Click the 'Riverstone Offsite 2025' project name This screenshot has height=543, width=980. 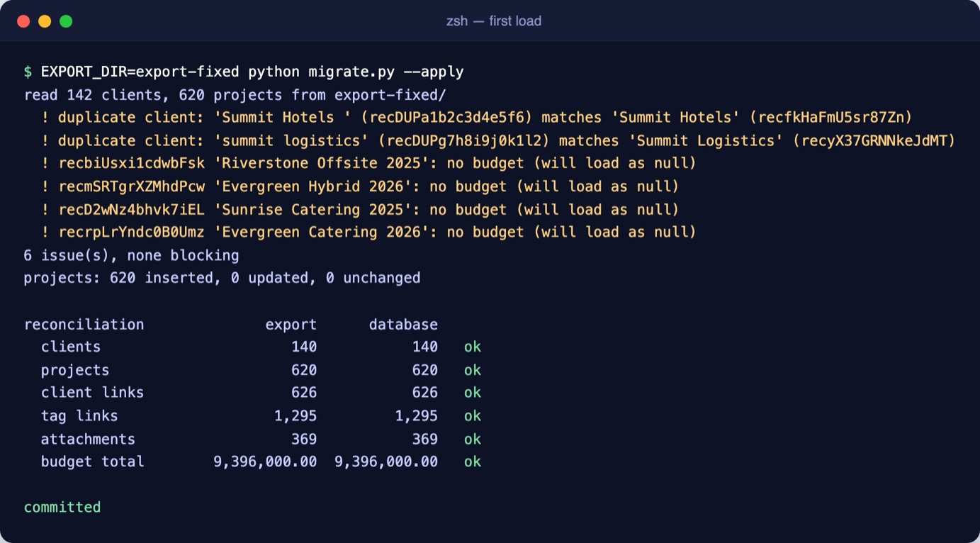coord(322,164)
